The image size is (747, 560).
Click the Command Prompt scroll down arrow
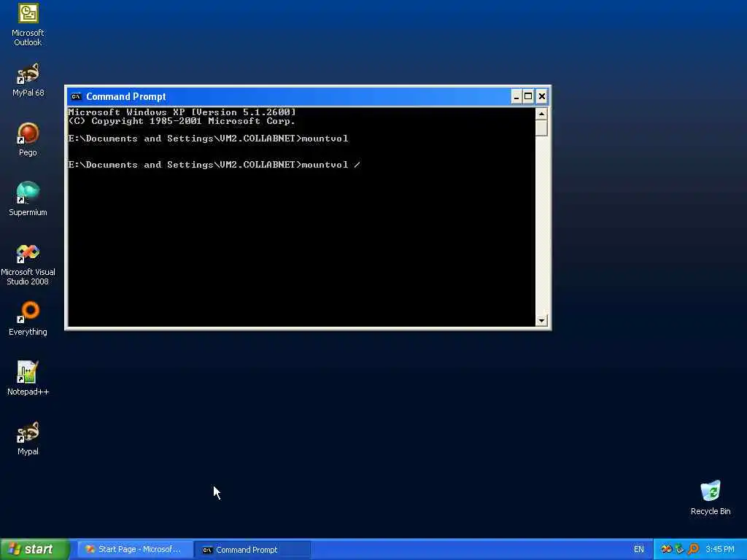coord(541,321)
